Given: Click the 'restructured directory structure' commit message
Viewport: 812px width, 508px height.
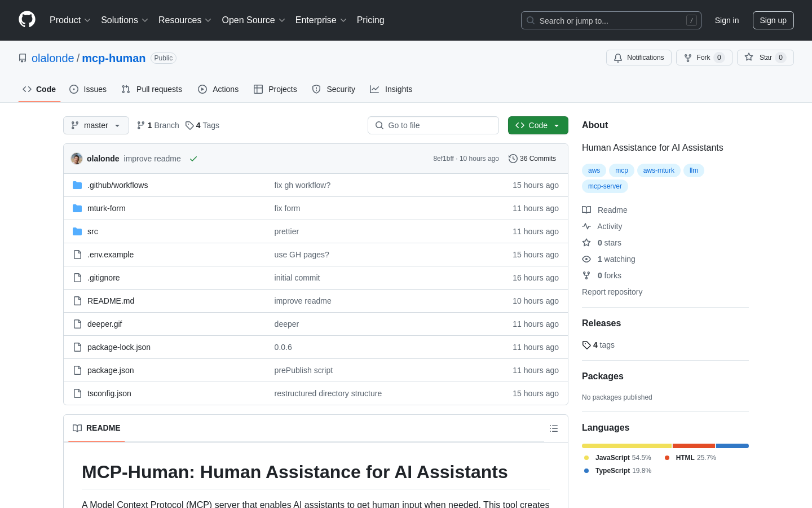Looking at the screenshot, I should click(328, 393).
